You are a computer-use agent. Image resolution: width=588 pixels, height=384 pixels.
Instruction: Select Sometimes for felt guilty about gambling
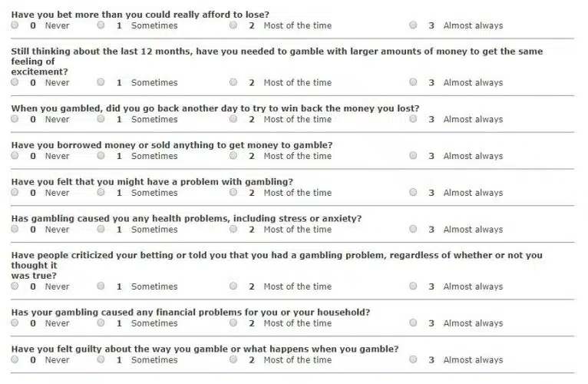[101, 359]
